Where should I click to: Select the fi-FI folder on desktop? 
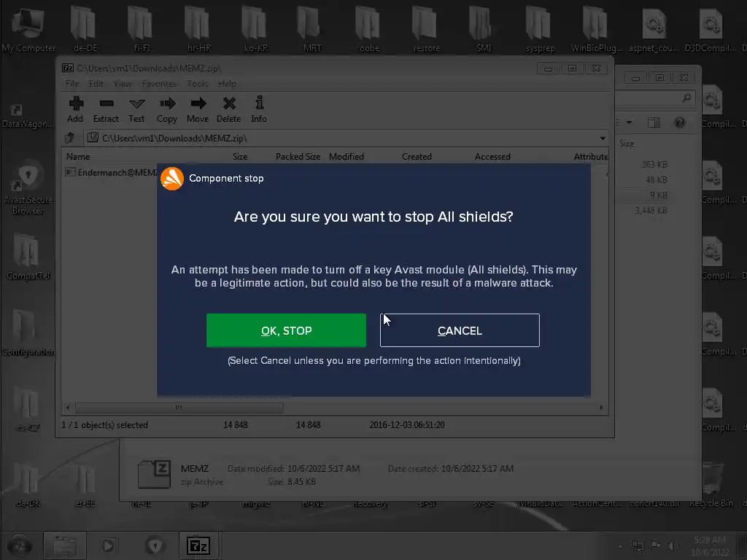tap(142, 29)
